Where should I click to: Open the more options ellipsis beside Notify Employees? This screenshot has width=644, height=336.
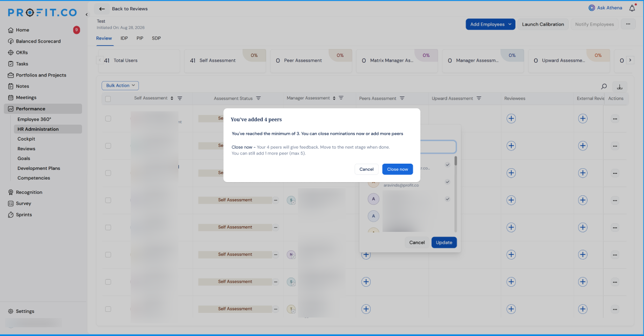click(628, 24)
